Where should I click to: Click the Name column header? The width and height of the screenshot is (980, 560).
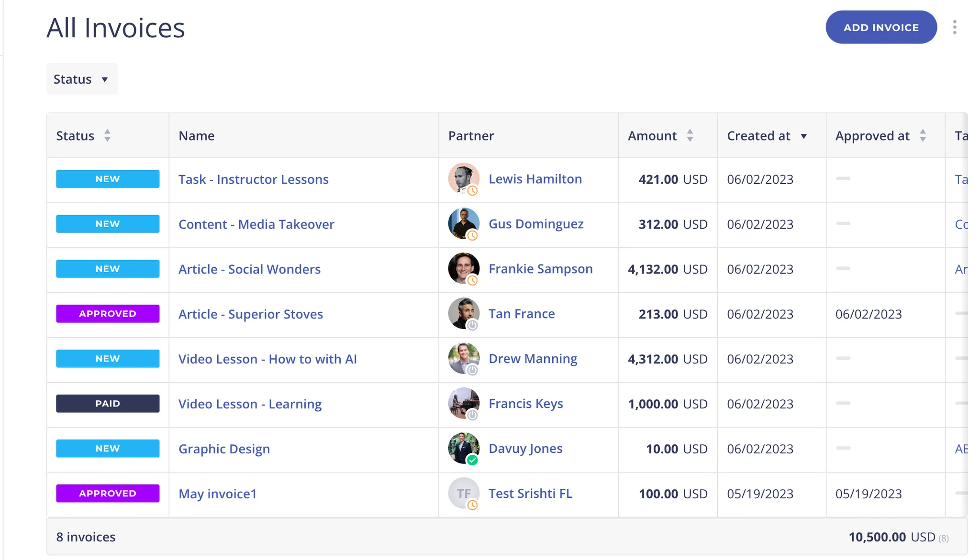[x=197, y=136]
